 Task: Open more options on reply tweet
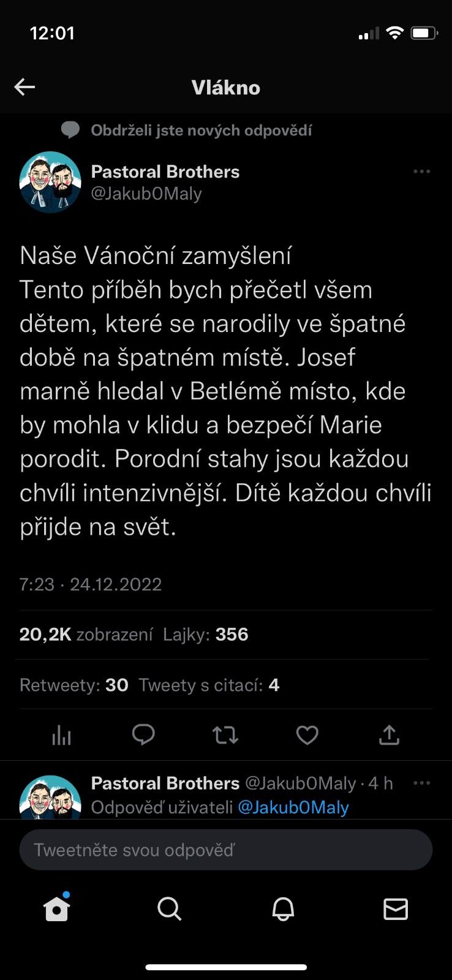click(x=422, y=783)
